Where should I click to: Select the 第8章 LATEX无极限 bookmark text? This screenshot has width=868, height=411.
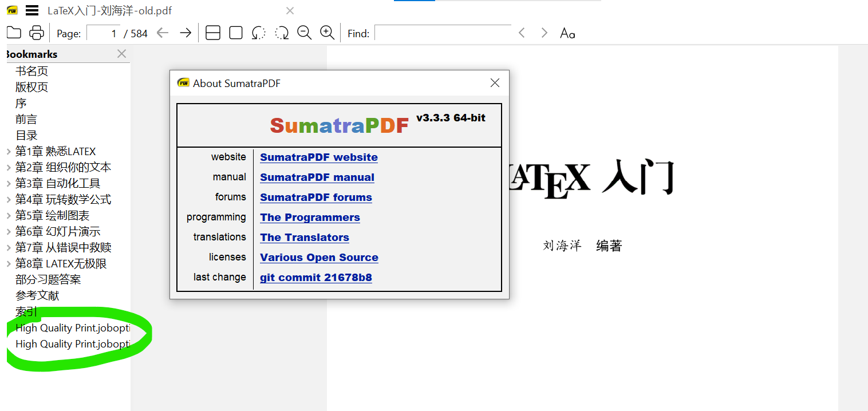click(61, 263)
